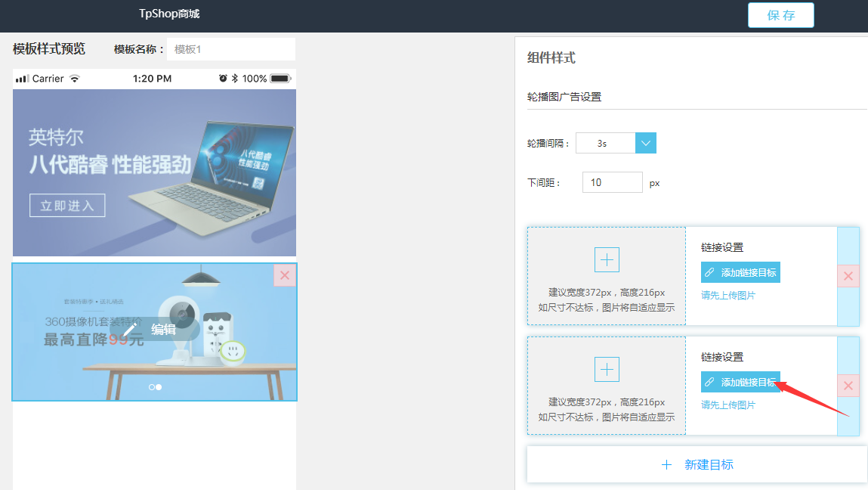The height and width of the screenshot is (490, 868).
Task: Select the second carousel indicator dot
Action: click(x=159, y=387)
